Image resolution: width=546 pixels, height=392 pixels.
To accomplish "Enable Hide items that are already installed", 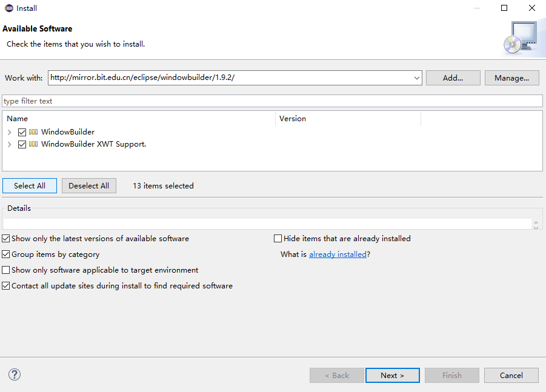I will point(278,239).
